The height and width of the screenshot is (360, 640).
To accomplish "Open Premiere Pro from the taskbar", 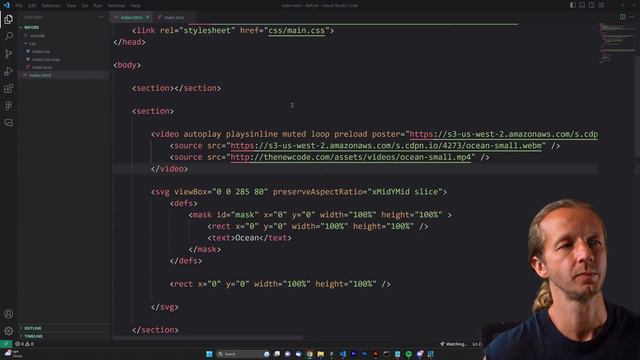I will tap(353, 354).
